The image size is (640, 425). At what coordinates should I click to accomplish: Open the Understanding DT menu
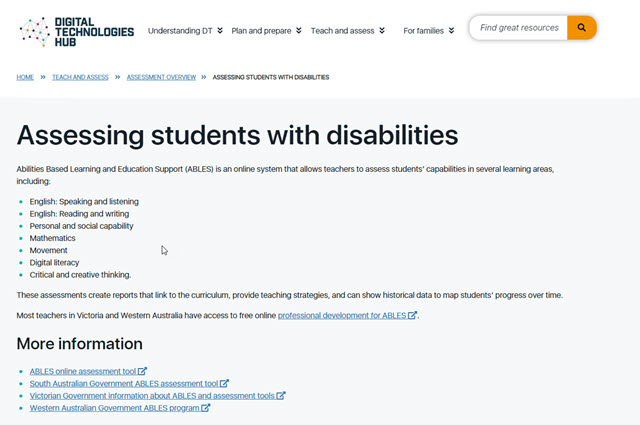(180, 31)
